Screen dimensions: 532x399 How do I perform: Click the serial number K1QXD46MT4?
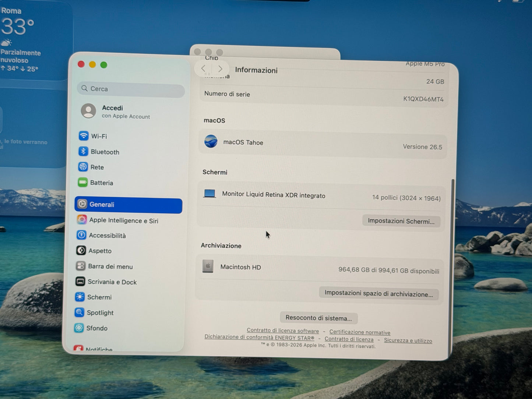point(423,99)
